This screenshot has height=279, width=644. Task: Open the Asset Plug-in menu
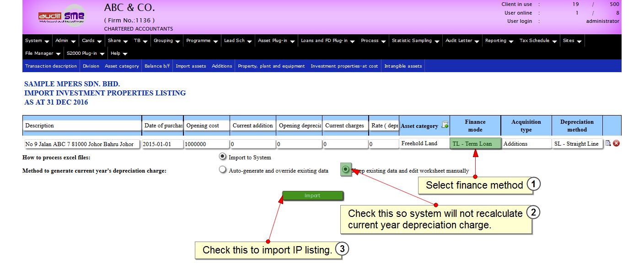pos(276,41)
